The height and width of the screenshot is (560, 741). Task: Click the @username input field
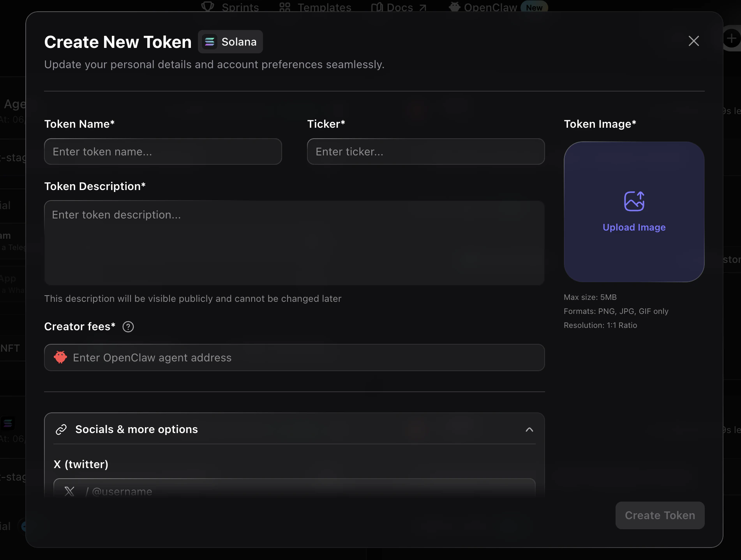coord(273,491)
